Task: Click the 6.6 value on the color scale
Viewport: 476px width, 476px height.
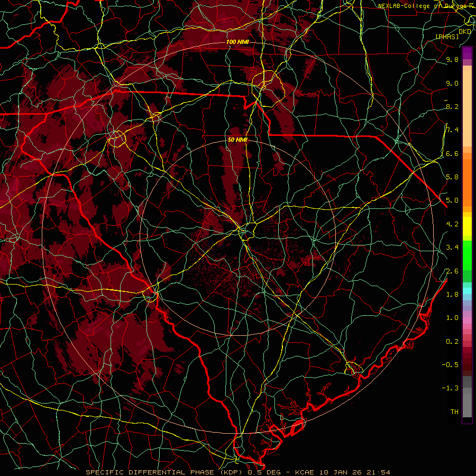Action: click(x=452, y=153)
